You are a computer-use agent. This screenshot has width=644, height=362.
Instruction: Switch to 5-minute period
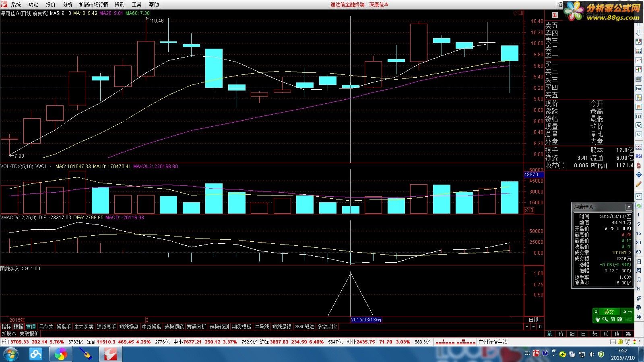639,224
